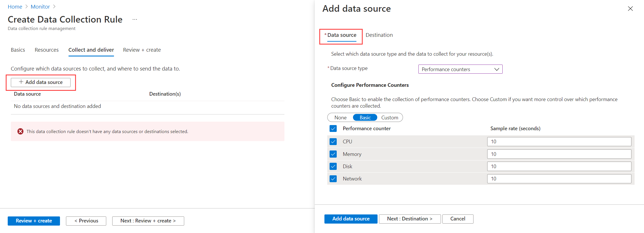The width and height of the screenshot is (644, 233).
Task: Switch to Custom performance counters
Action: coord(390,118)
